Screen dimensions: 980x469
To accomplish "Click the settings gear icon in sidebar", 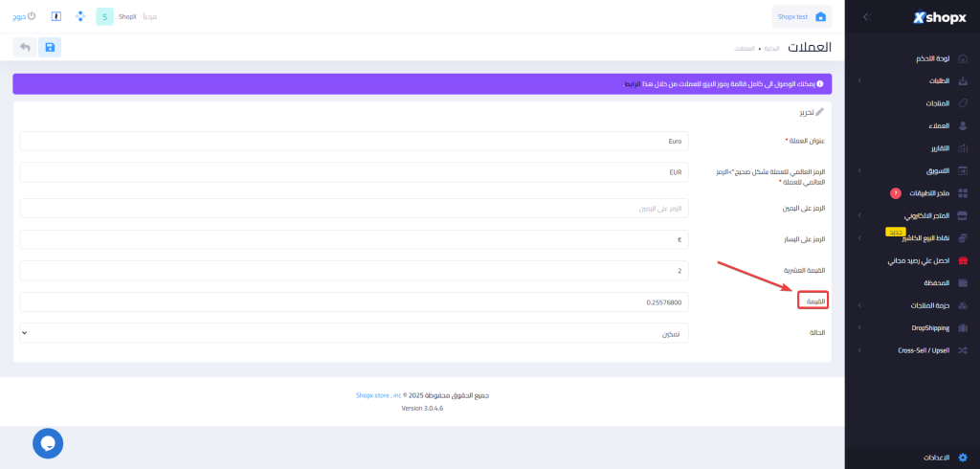I will point(963,458).
